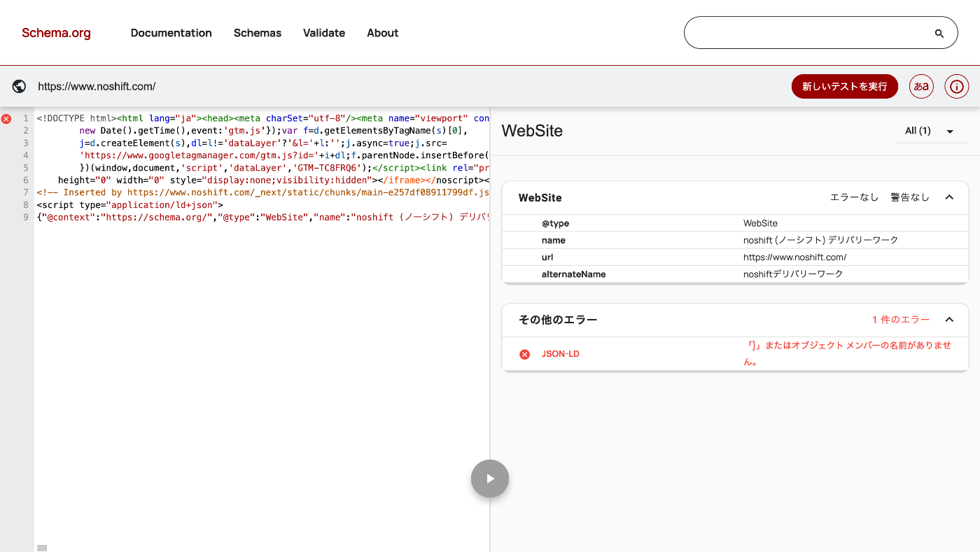Image resolution: width=980 pixels, height=552 pixels.
Task: Click the red error icon next to JSON-LD
Action: coord(524,354)
